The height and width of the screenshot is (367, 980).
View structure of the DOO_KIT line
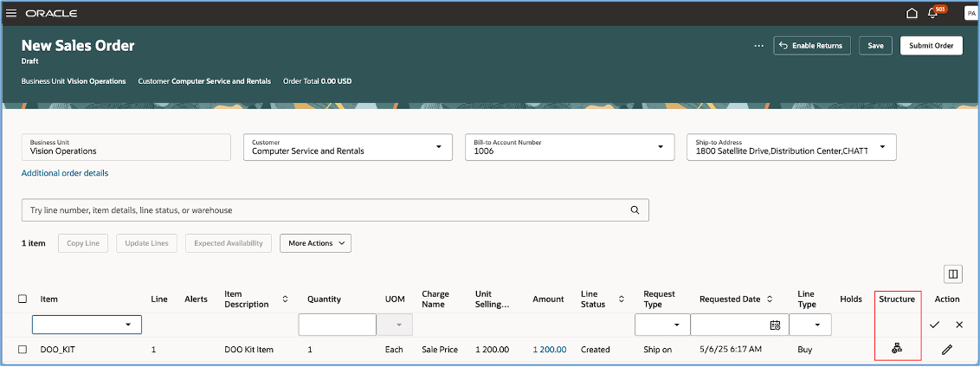[898, 349]
